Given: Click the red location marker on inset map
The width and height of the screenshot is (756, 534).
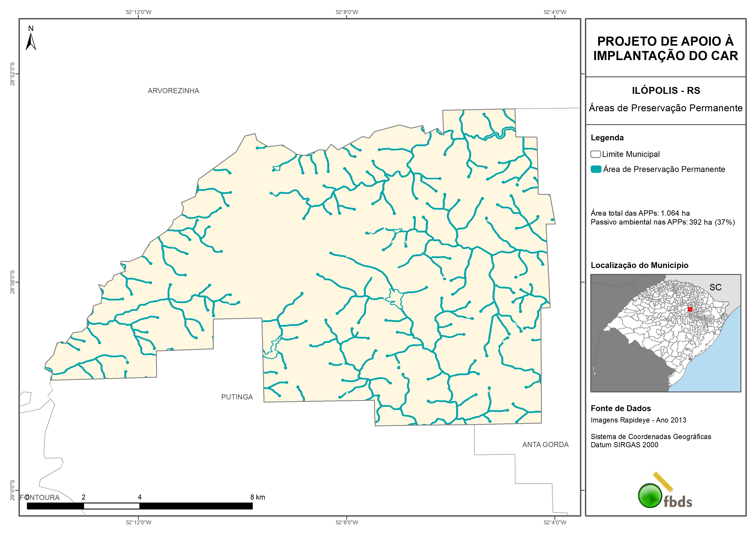Looking at the screenshot, I should [690, 309].
